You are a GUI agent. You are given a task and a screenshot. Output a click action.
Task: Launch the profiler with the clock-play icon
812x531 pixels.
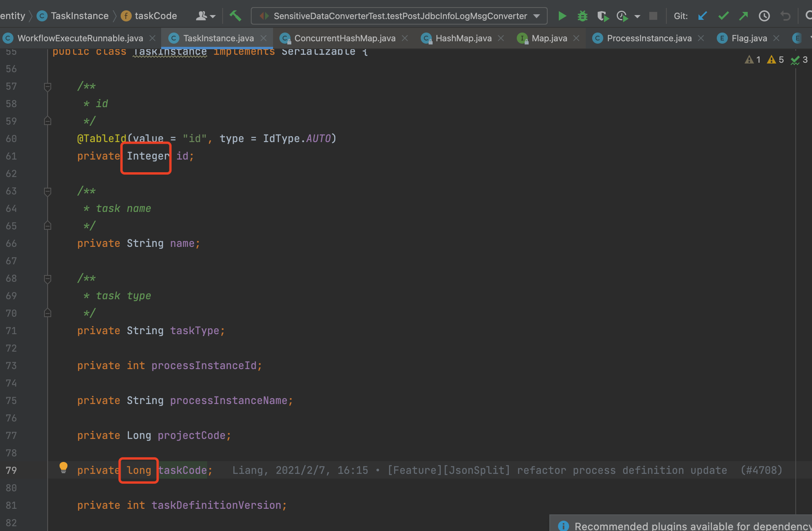[622, 16]
